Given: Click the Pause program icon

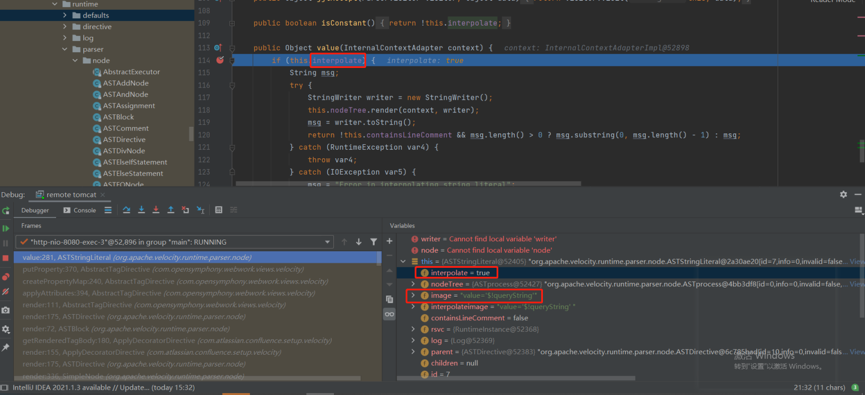Looking at the screenshot, I should [x=6, y=243].
